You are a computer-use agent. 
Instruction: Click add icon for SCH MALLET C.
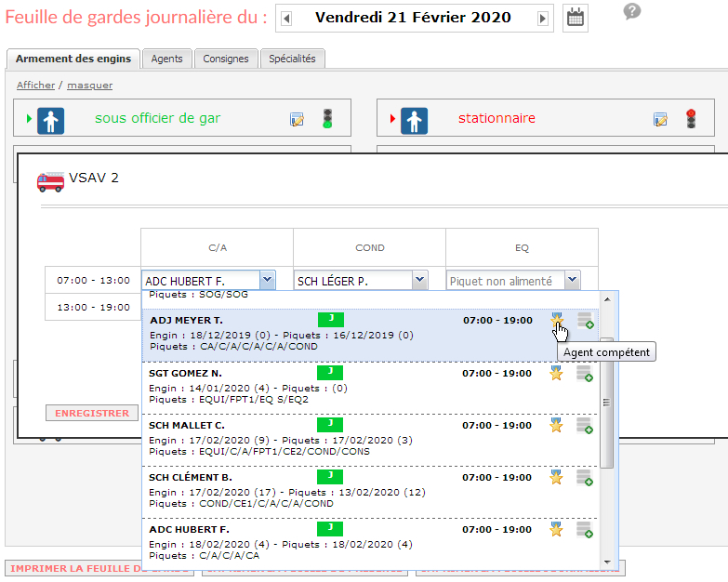pyautogui.click(x=585, y=426)
